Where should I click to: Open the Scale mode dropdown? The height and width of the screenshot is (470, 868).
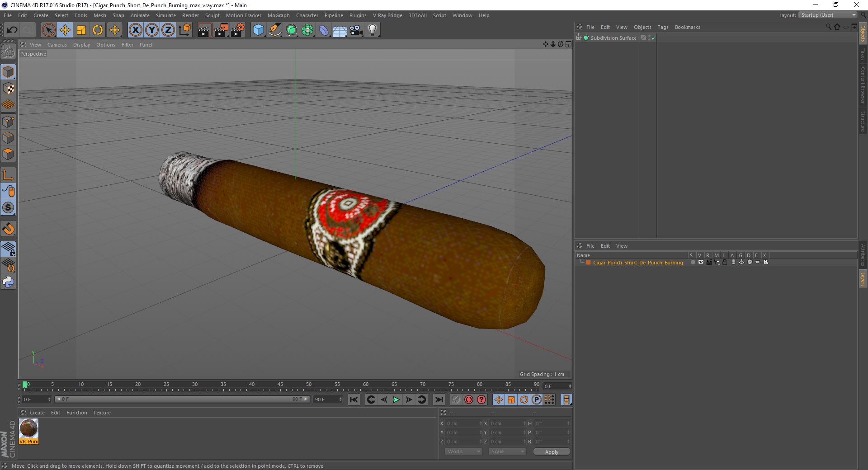[507, 451]
